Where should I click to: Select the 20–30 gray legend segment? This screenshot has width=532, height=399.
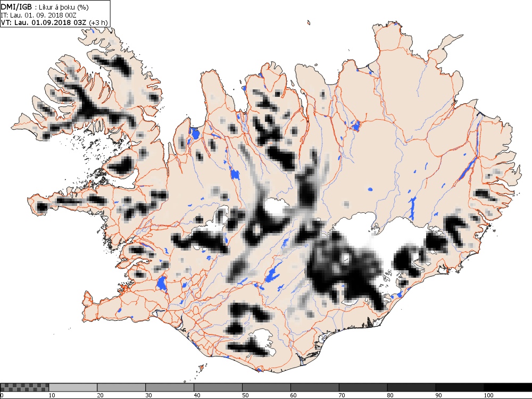coord(121,387)
